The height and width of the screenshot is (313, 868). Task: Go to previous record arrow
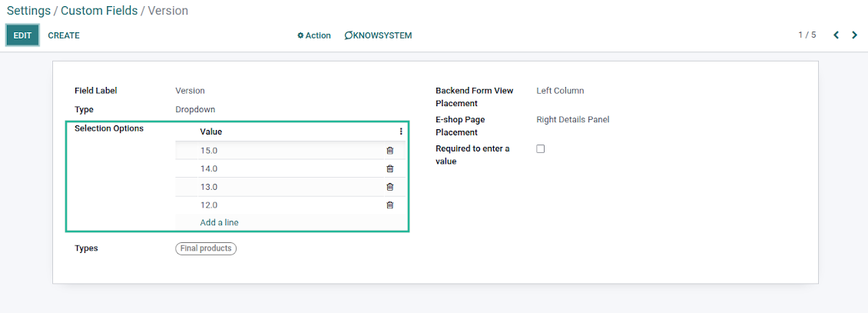836,35
